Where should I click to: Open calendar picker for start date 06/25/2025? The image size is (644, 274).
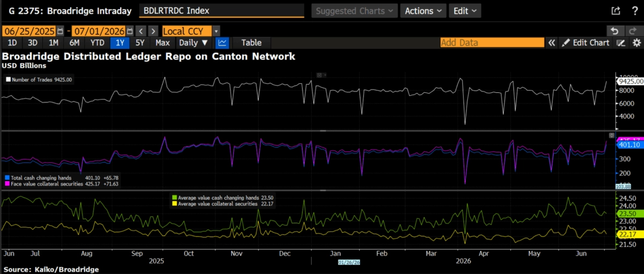60,31
